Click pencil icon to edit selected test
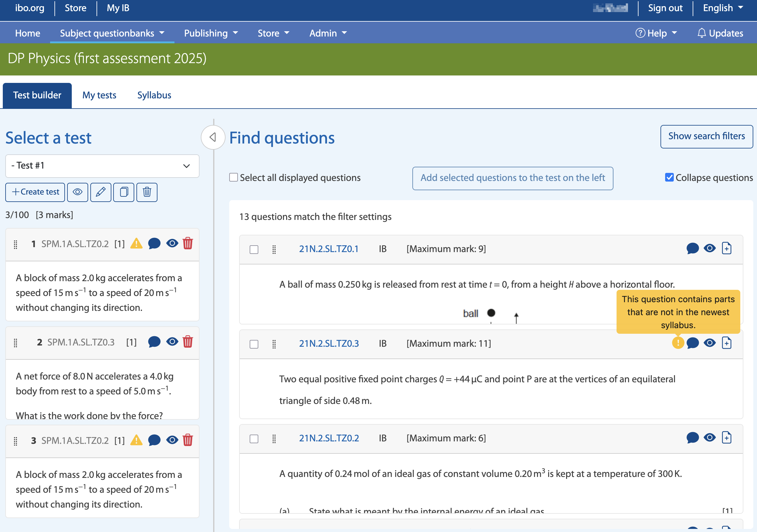The image size is (757, 532). 101,192
